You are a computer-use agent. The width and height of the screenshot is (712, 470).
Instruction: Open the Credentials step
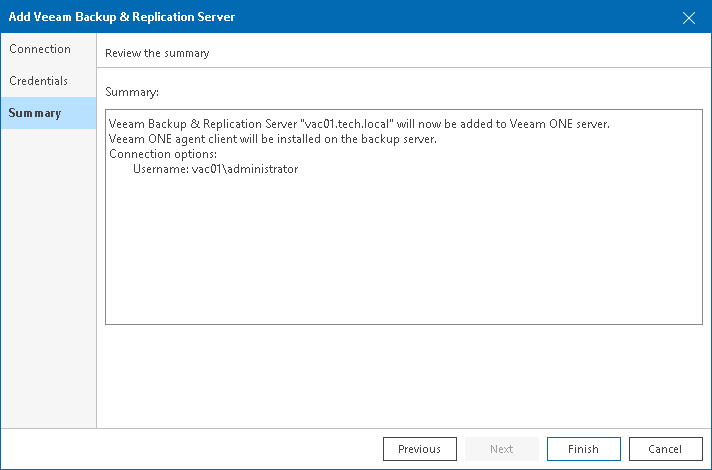click(39, 81)
